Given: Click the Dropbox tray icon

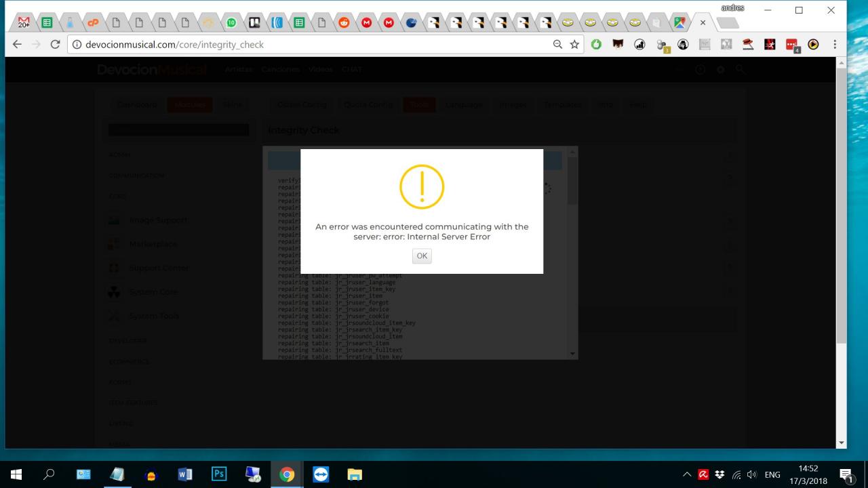Looking at the screenshot, I should tap(719, 474).
